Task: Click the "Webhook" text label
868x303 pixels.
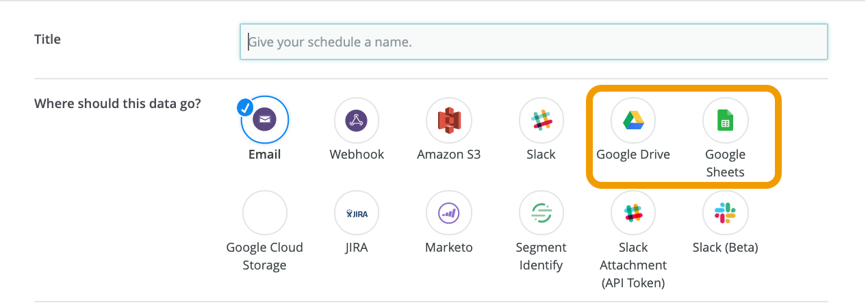Action: click(x=357, y=155)
